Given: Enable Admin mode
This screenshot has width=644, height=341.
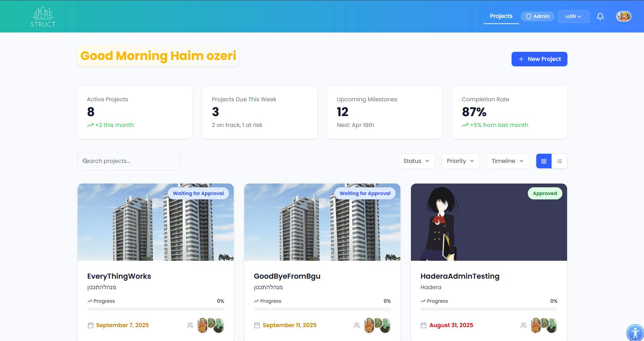Looking at the screenshot, I should pos(537,16).
